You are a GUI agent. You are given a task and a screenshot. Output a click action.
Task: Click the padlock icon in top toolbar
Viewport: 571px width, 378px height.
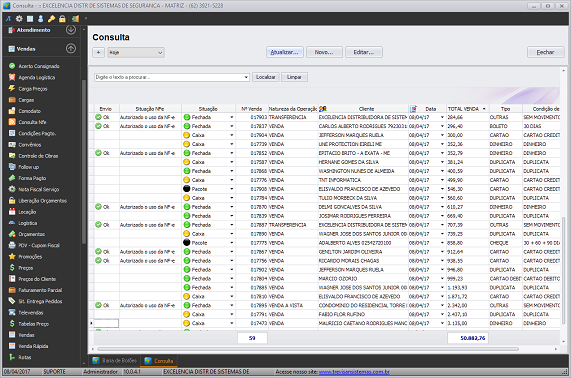(62, 19)
